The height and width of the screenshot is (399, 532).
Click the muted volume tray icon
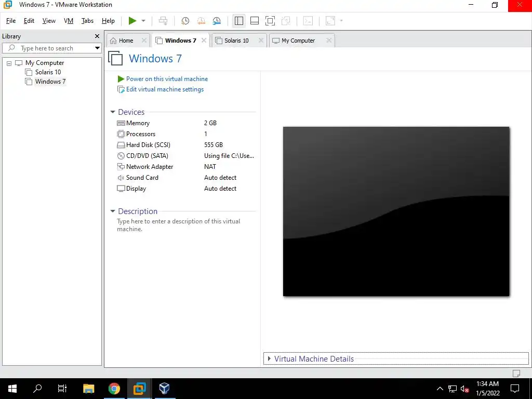[x=465, y=389]
